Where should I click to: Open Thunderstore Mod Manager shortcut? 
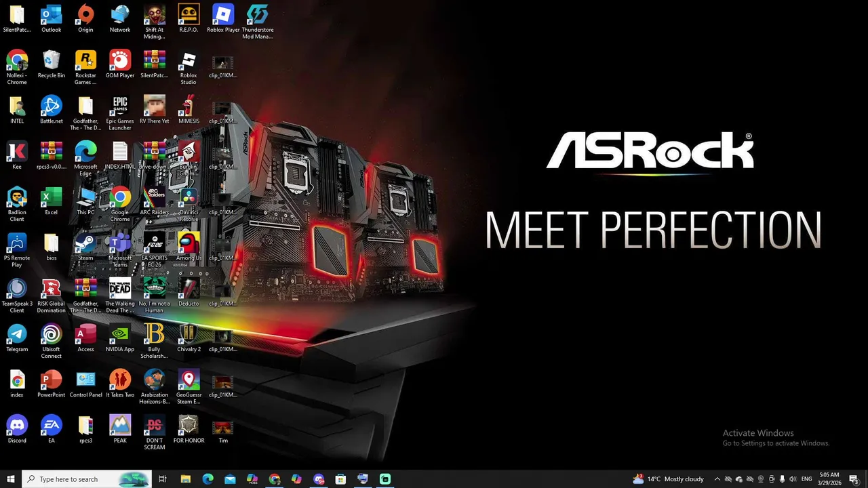(258, 22)
